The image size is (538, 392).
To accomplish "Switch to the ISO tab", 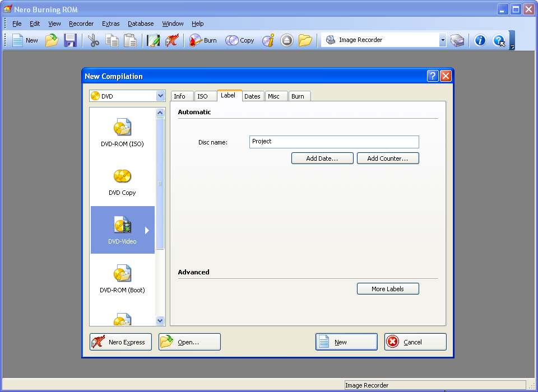I will pyautogui.click(x=202, y=96).
